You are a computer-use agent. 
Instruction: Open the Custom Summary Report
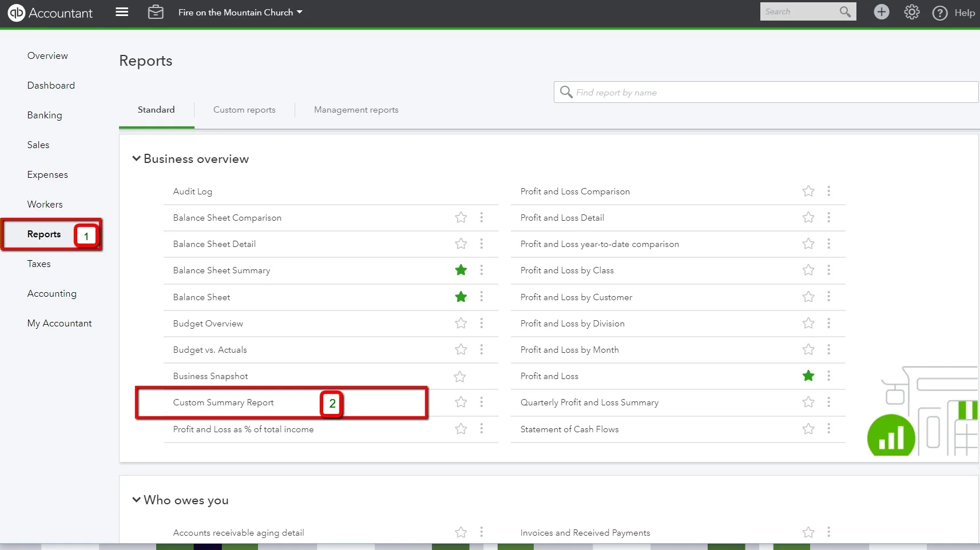[223, 402]
